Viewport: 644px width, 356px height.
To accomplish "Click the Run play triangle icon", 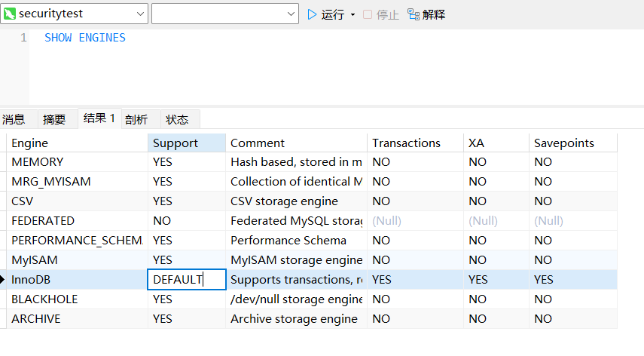I will 313,14.
